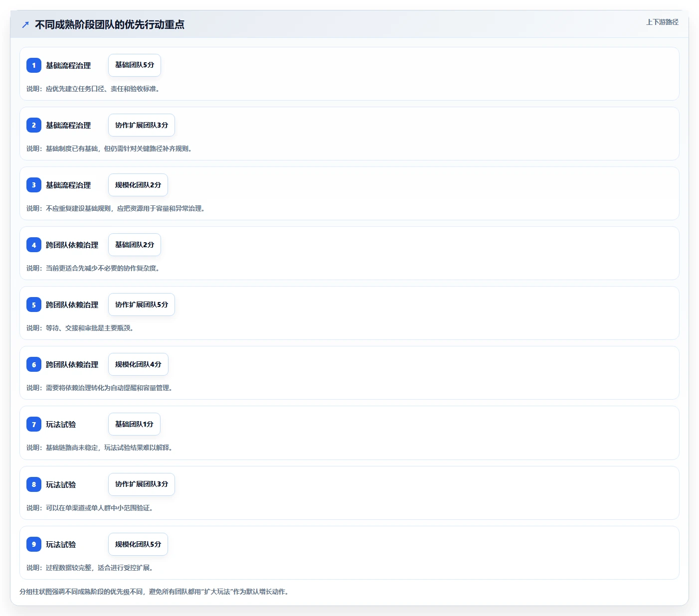This screenshot has height=616, width=699.
Task: Click the arrow icon beside the panel title
Action: pos(25,24)
